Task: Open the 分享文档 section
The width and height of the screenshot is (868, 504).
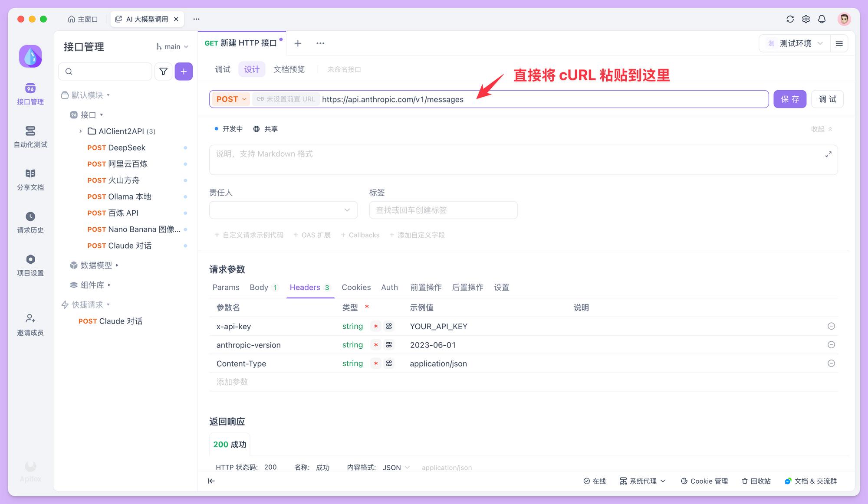Action: [x=30, y=179]
